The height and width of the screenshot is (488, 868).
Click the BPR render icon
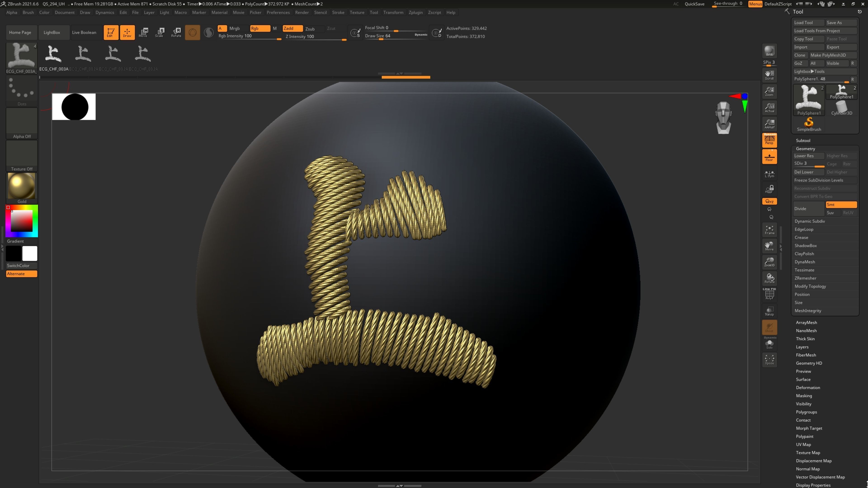point(769,51)
